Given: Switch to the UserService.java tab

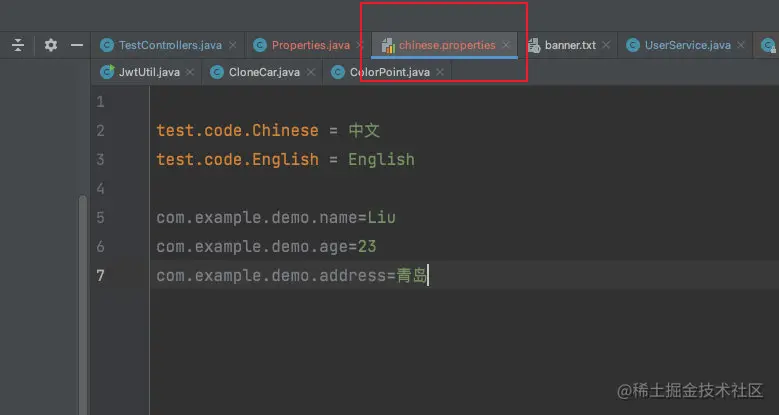Looking at the screenshot, I should coord(688,45).
